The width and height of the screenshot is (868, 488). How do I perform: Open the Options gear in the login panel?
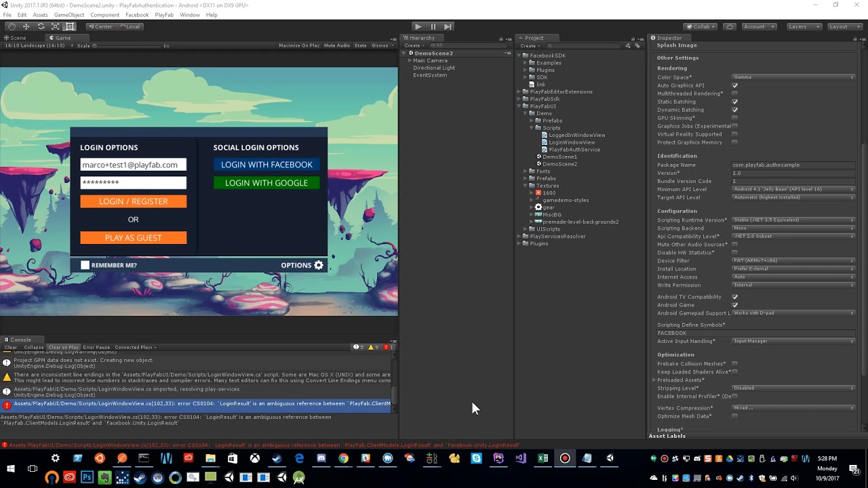coord(319,265)
